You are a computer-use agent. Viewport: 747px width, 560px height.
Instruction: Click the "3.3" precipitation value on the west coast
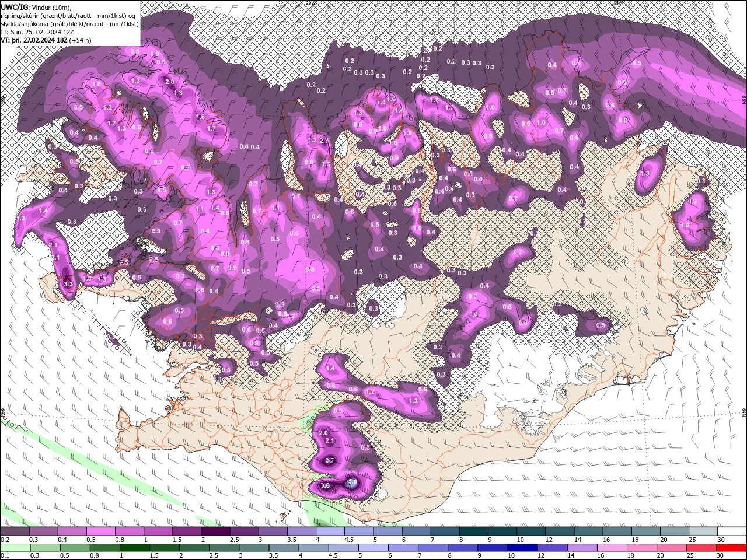click(68, 284)
